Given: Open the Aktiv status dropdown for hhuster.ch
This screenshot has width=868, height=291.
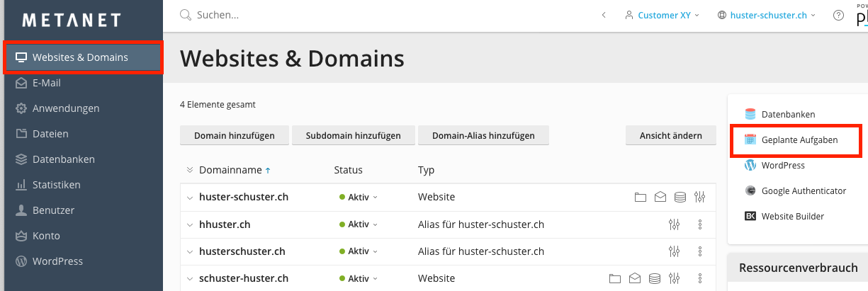Looking at the screenshot, I should point(359,224).
